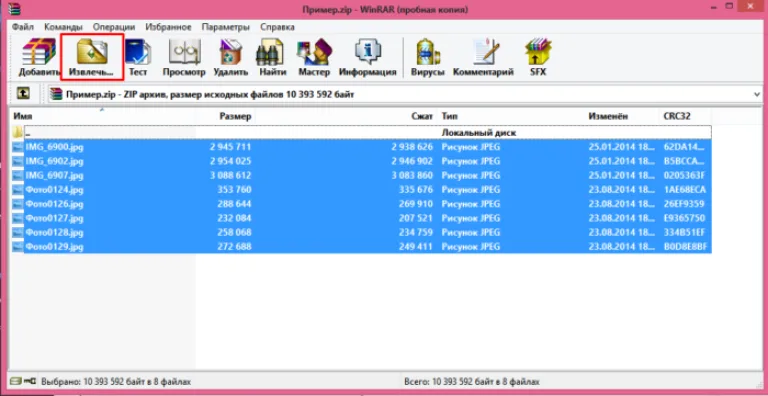
Task: Click size value 2 945 711
Action: coord(230,147)
